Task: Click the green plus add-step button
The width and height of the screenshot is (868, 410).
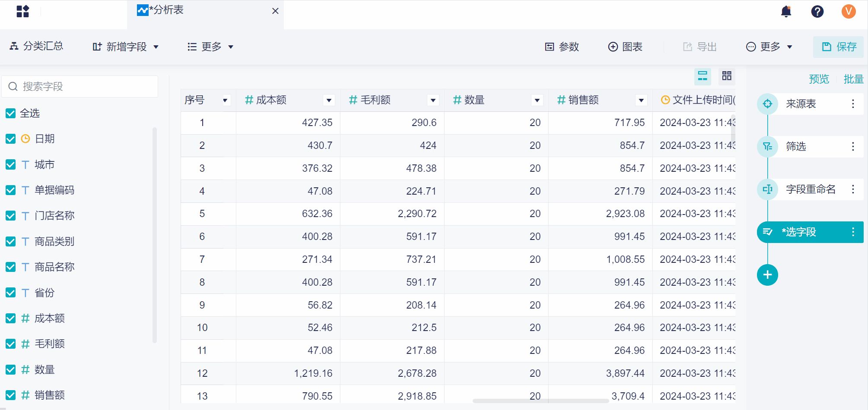Action: (x=767, y=275)
